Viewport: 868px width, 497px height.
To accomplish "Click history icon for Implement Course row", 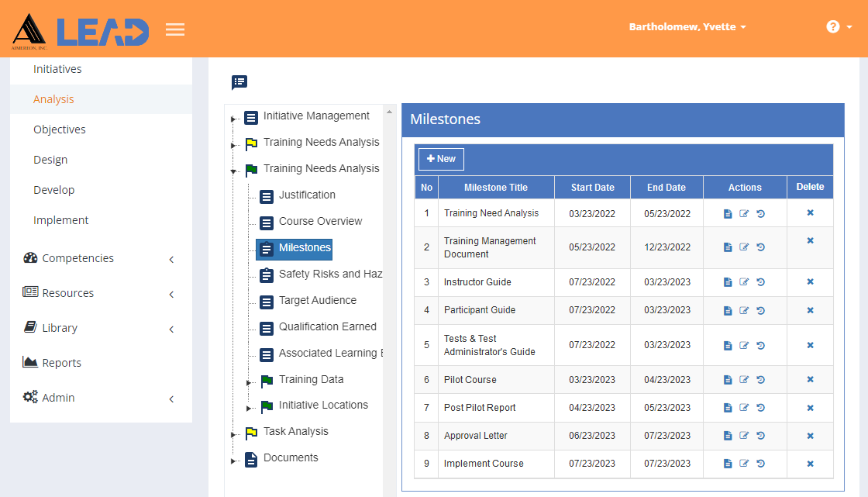I will click(x=760, y=464).
